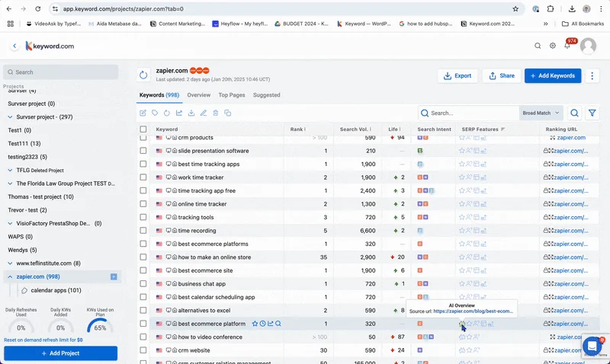Check the box for 'business chat app'
Viewport: 610px width, 364px height.
143,283
